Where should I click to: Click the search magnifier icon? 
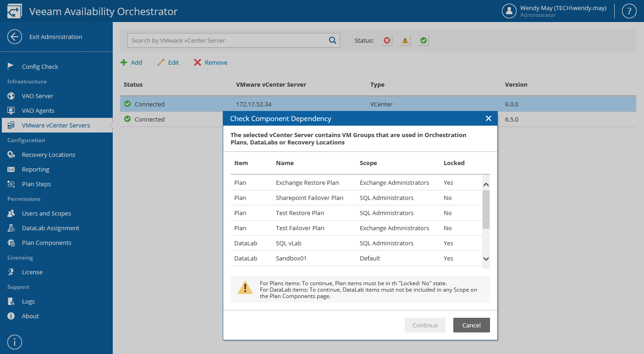click(x=333, y=40)
